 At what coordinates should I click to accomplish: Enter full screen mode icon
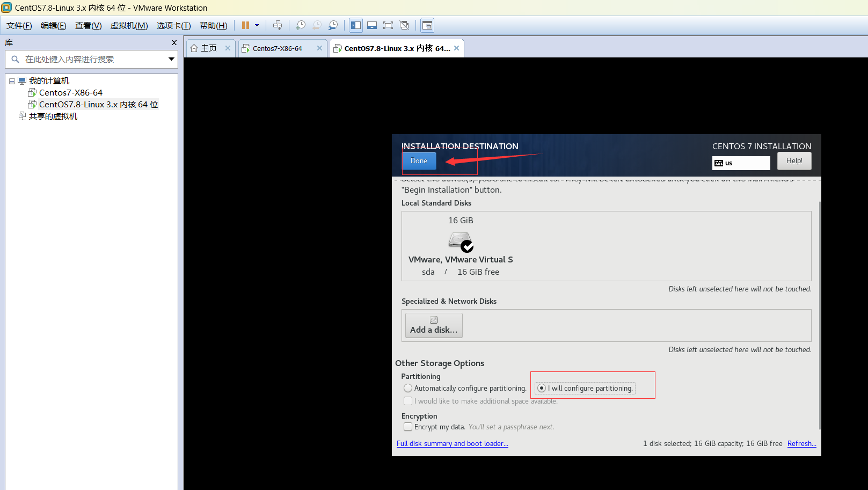click(388, 25)
